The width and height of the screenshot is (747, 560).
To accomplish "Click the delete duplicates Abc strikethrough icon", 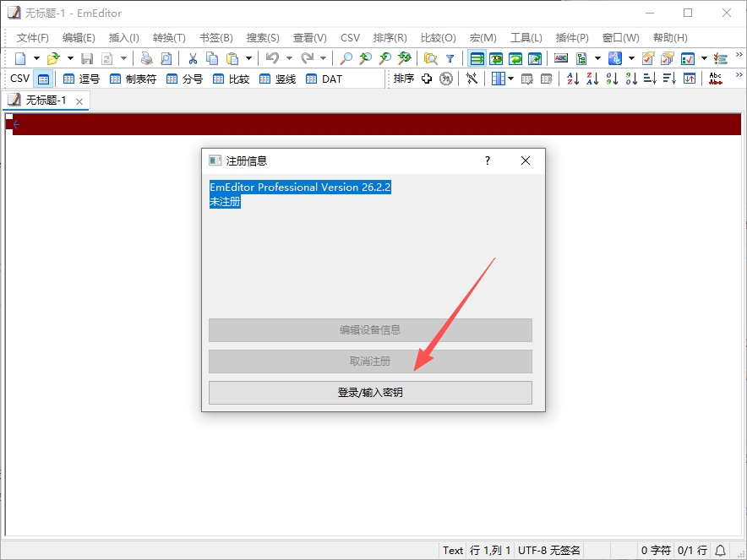I will (716, 79).
